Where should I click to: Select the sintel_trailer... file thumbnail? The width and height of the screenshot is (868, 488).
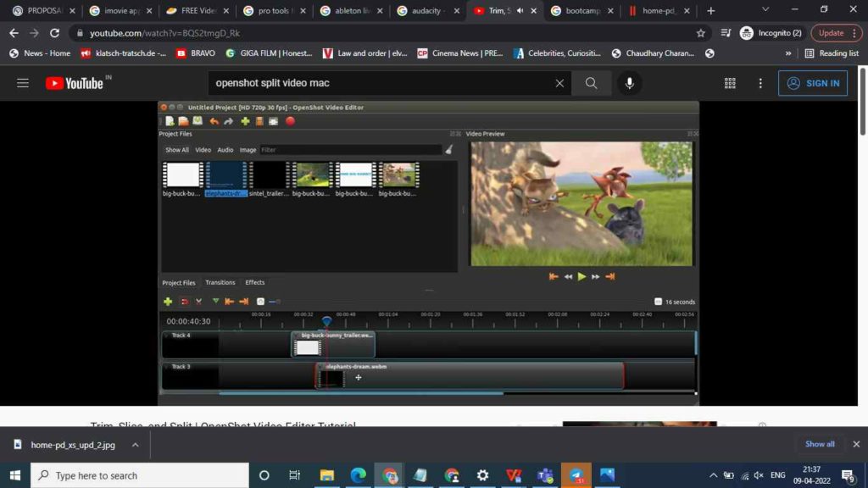pos(269,179)
